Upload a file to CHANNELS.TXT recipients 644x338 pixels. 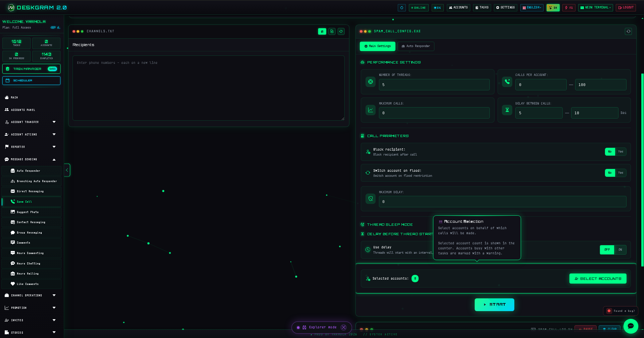click(332, 31)
